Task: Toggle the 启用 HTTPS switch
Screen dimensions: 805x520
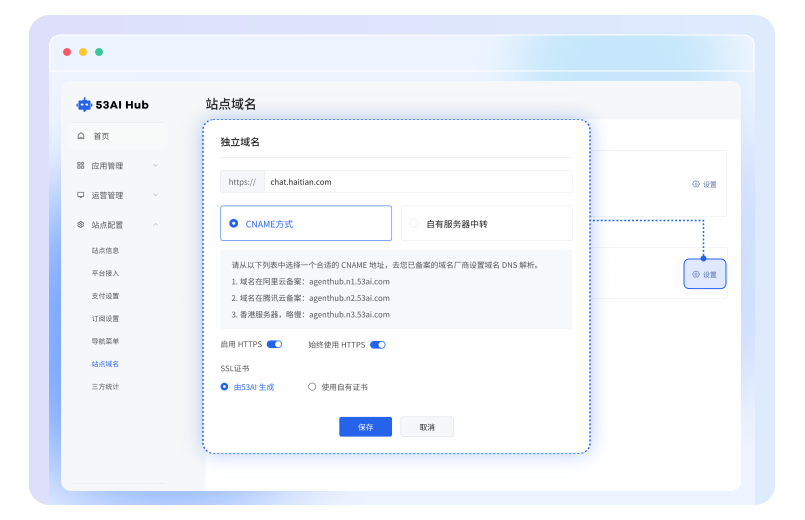Action: (x=274, y=344)
